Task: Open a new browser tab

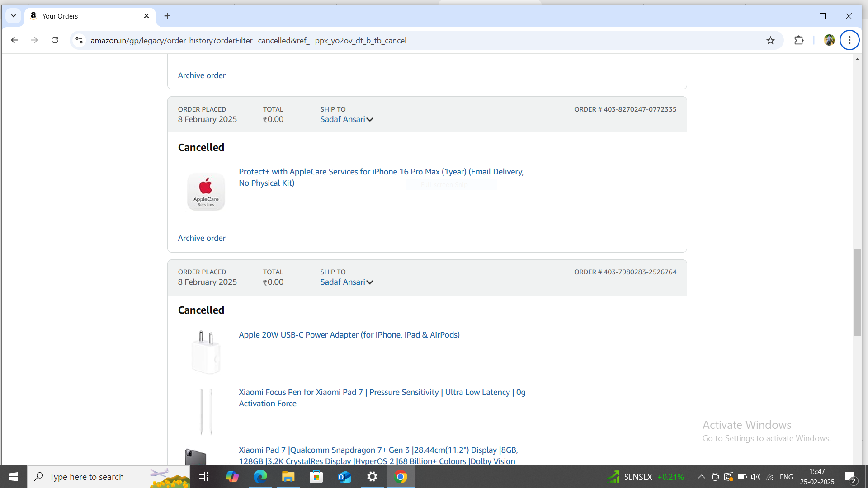Action: (x=167, y=16)
